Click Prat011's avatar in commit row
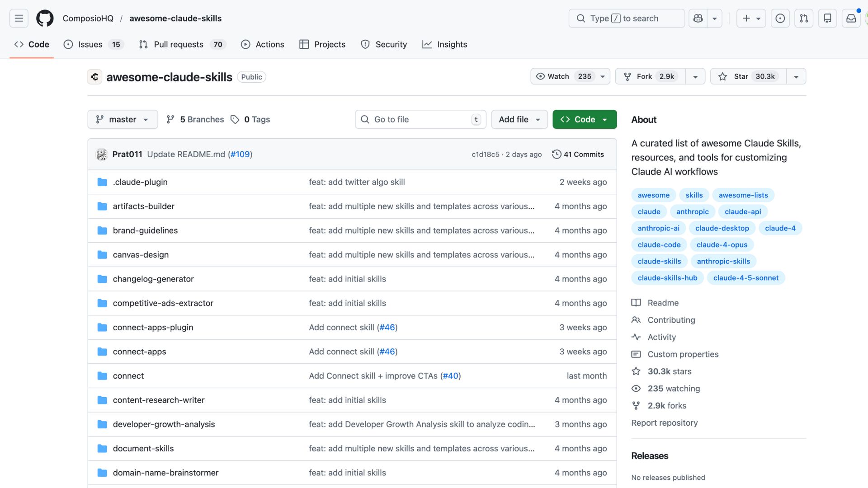The width and height of the screenshot is (868, 488). coord(102,155)
